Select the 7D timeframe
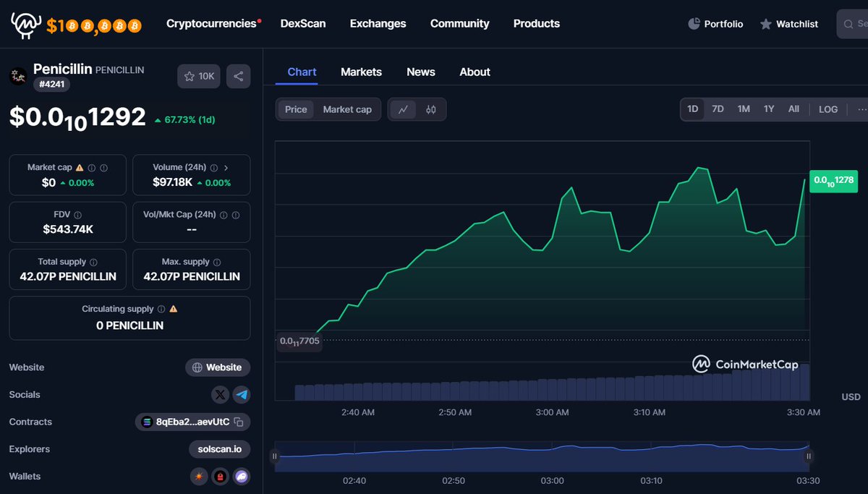The width and height of the screenshot is (868, 494). click(718, 108)
